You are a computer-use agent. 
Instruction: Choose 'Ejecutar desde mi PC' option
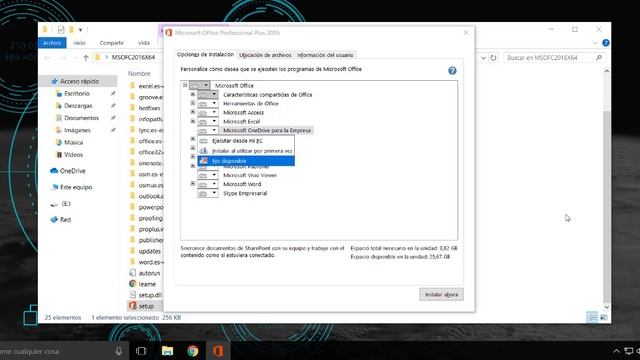click(x=246, y=141)
